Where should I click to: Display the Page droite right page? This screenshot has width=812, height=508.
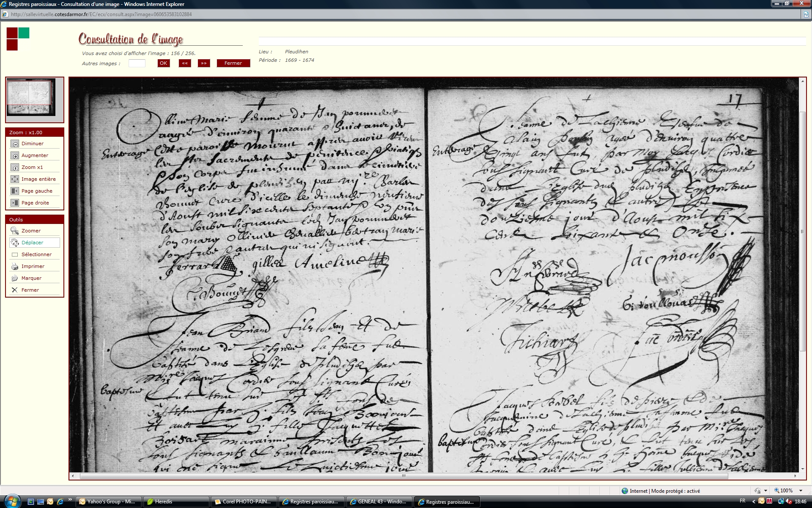pos(15,203)
